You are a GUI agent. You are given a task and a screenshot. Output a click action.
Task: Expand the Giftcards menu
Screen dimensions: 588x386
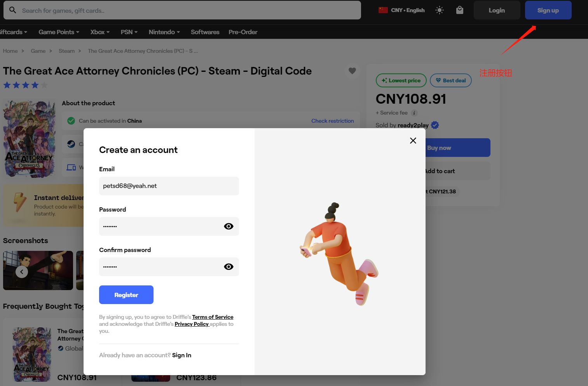pos(14,32)
